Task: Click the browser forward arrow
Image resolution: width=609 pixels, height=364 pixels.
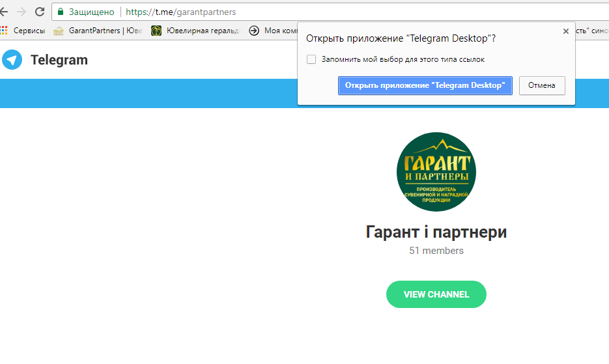Action: (x=21, y=12)
